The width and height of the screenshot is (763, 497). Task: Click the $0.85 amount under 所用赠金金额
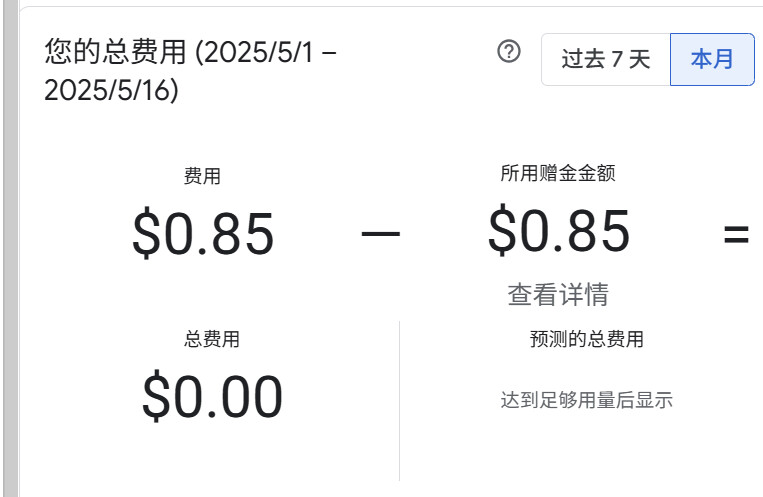point(559,230)
